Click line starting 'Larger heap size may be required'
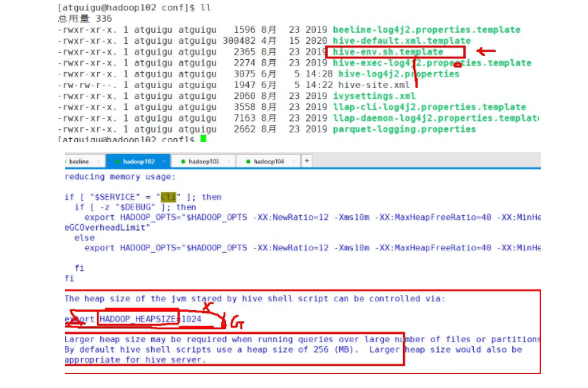Screen dimensions: 588x388 (302, 340)
